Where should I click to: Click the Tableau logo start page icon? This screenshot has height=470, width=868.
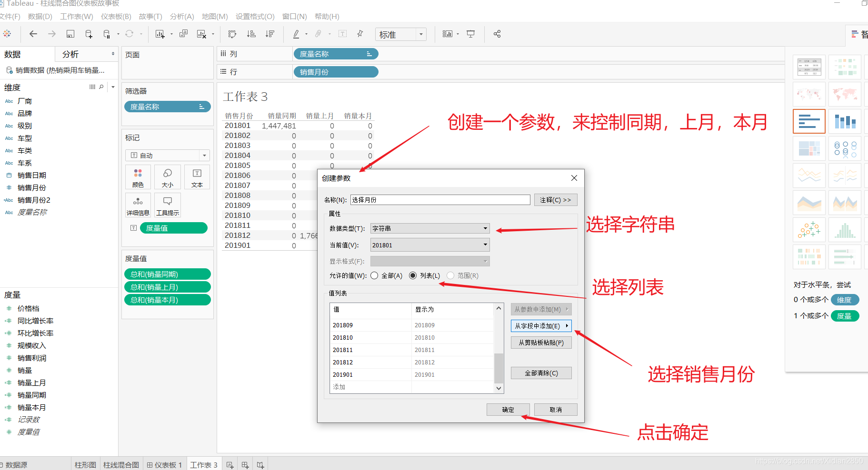7,34
